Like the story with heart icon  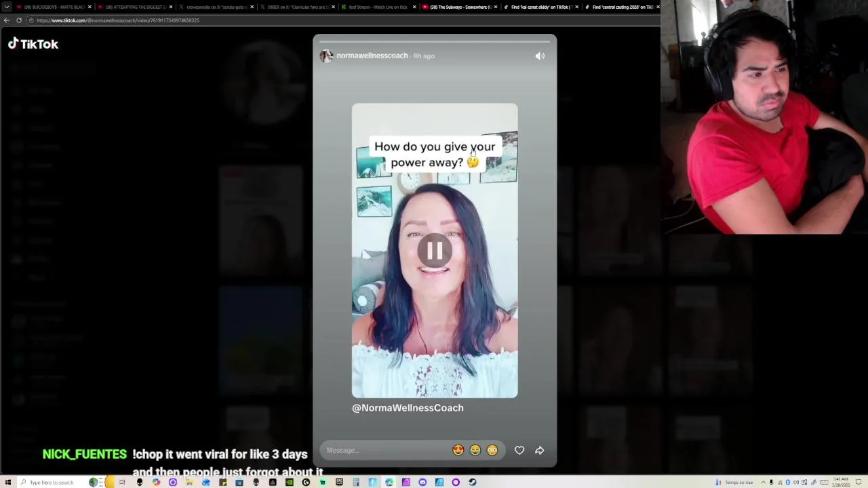click(x=519, y=450)
